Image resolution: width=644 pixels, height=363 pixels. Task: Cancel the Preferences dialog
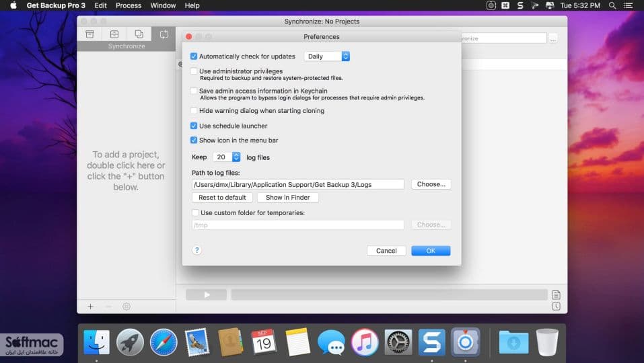point(386,251)
